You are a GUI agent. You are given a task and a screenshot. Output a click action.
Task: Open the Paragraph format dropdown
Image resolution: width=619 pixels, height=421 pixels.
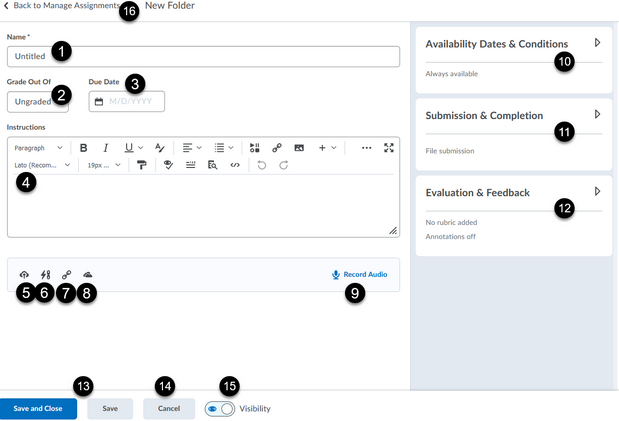click(x=38, y=148)
